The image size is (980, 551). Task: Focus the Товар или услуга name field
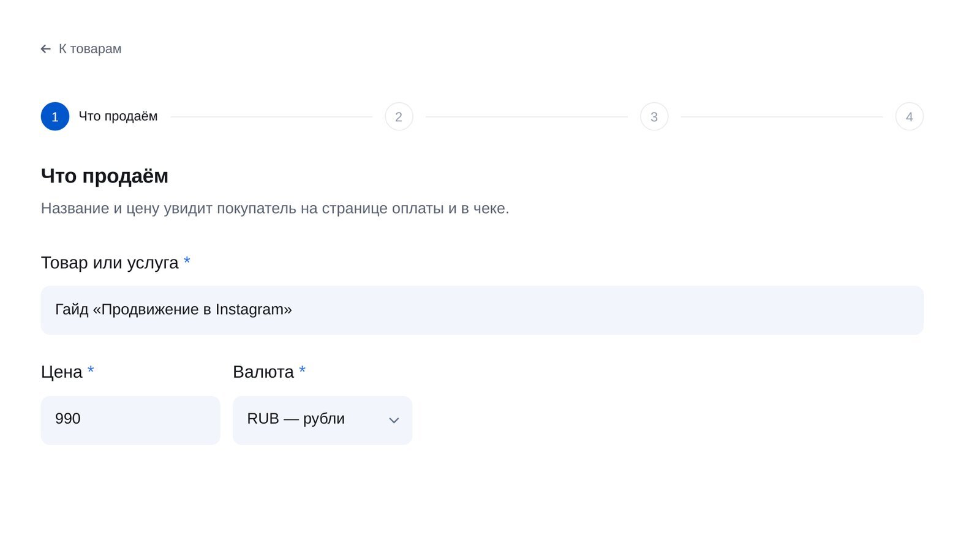pos(482,310)
